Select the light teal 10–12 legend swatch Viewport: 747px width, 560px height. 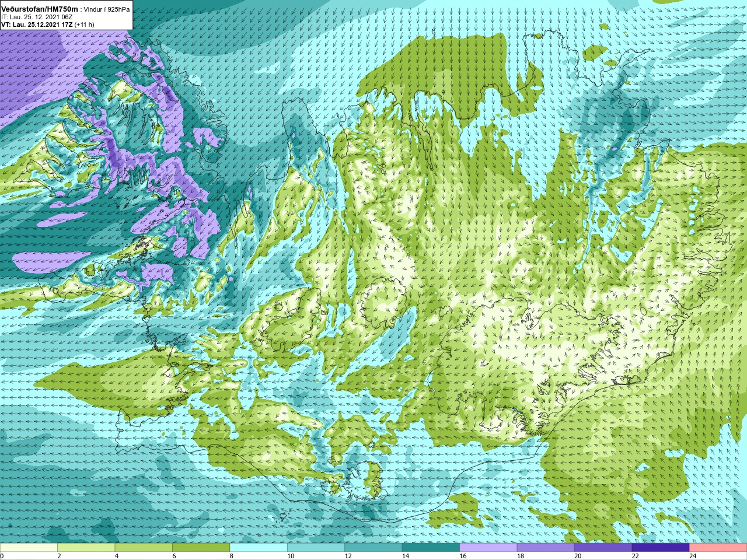click(x=316, y=548)
